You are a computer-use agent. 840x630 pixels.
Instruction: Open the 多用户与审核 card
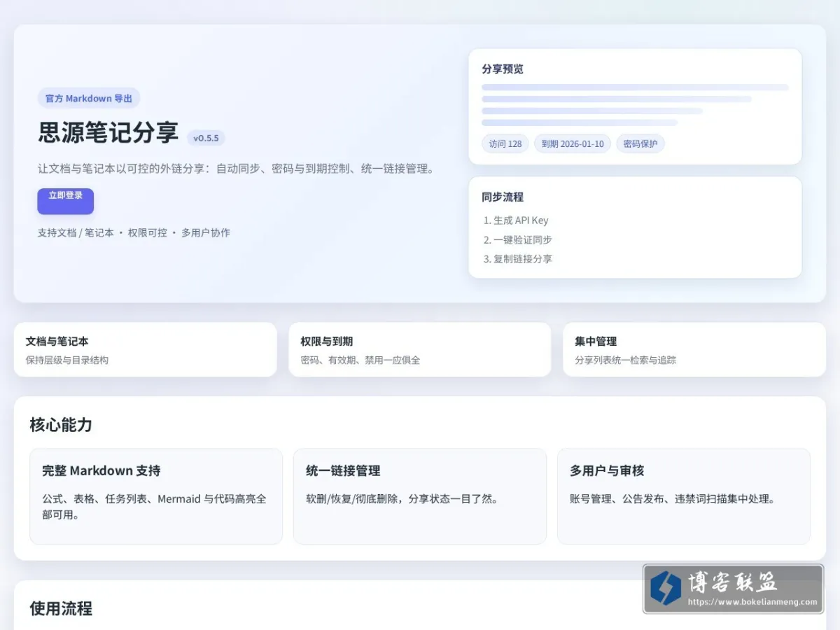(684, 496)
